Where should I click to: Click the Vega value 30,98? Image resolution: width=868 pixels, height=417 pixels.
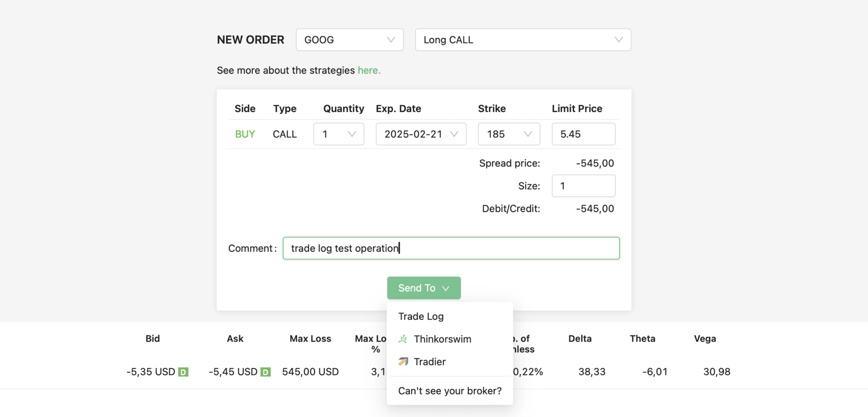click(717, 372)
